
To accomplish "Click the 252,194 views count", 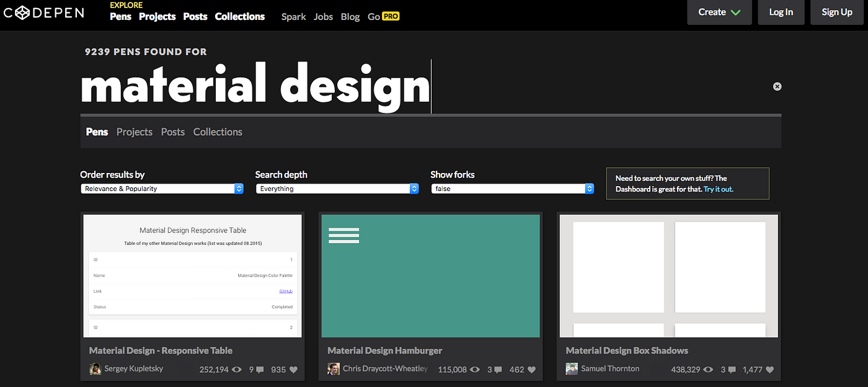I will coord(213,370).
